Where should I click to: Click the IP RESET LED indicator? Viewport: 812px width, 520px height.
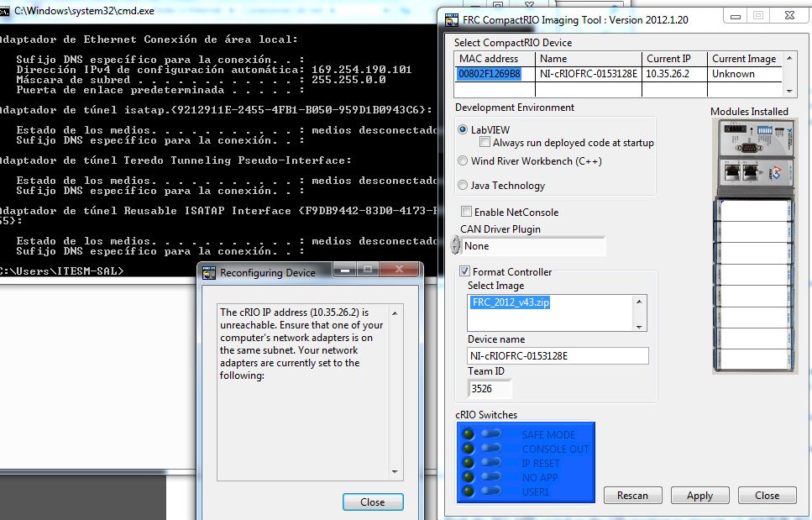(469, 463)
